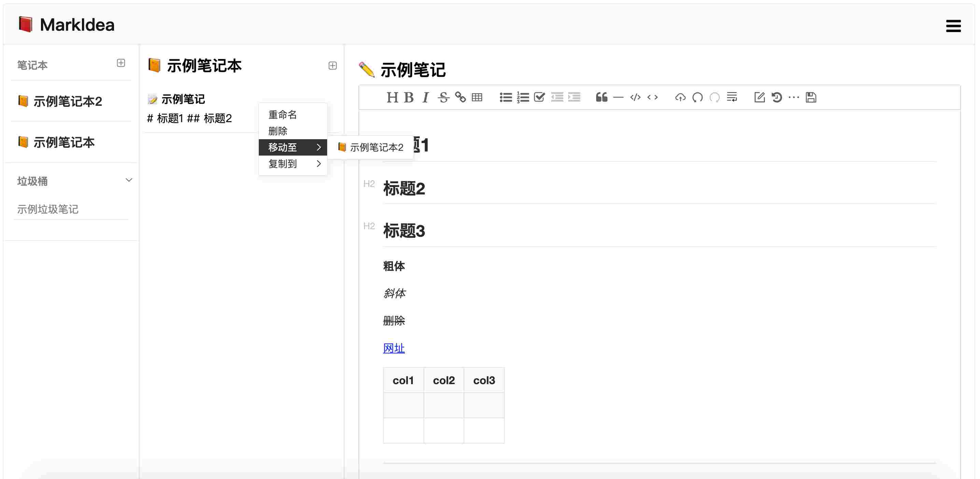
Task: Open the hamburger menu at top right
Action: [953, 26]
